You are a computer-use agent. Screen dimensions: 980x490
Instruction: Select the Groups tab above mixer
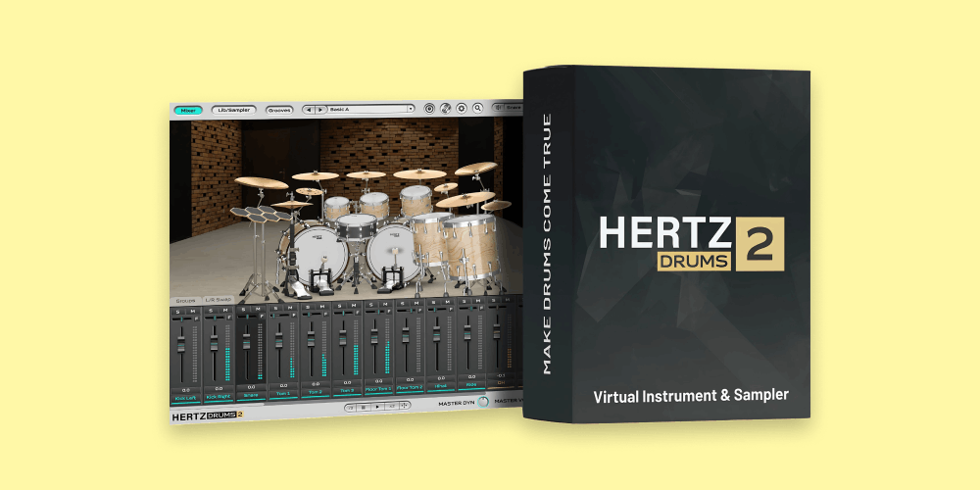click(x=185, y=301)
